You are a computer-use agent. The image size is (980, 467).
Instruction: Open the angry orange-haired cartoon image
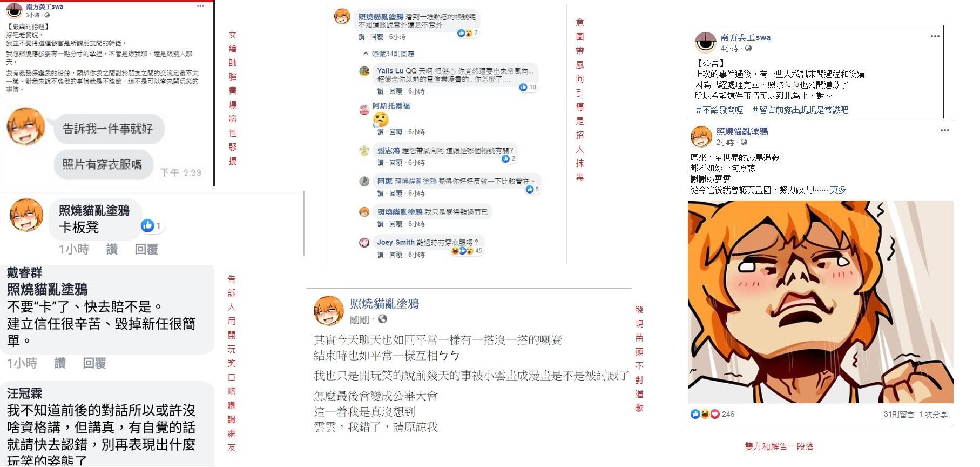pyautogui.click(x=820, y=302)
